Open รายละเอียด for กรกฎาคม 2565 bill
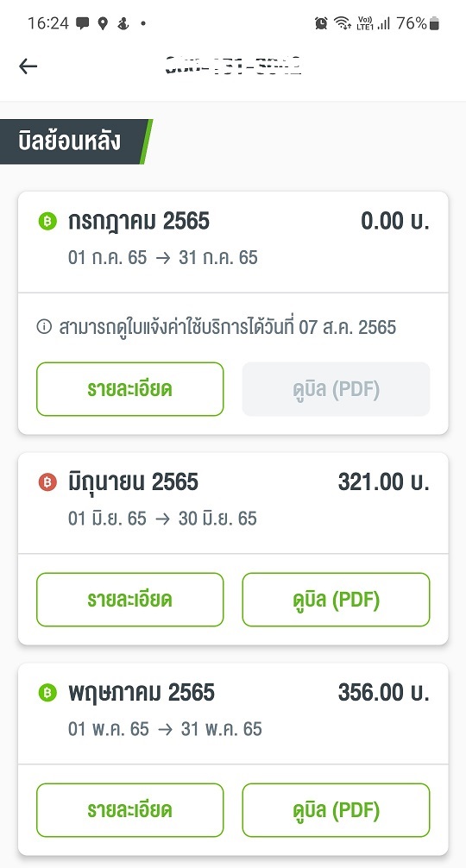The width and height of the screenshot is (466, 868). click(x=130, y=389)
